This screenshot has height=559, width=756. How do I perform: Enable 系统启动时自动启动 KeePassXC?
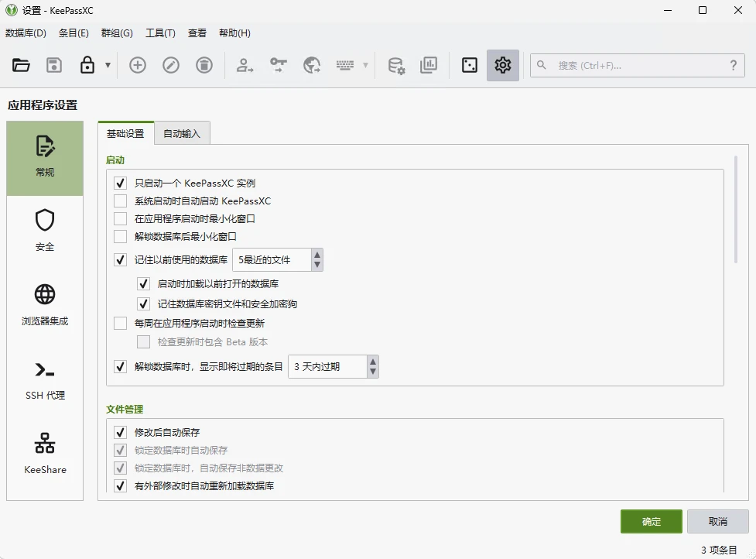point(120,201)
